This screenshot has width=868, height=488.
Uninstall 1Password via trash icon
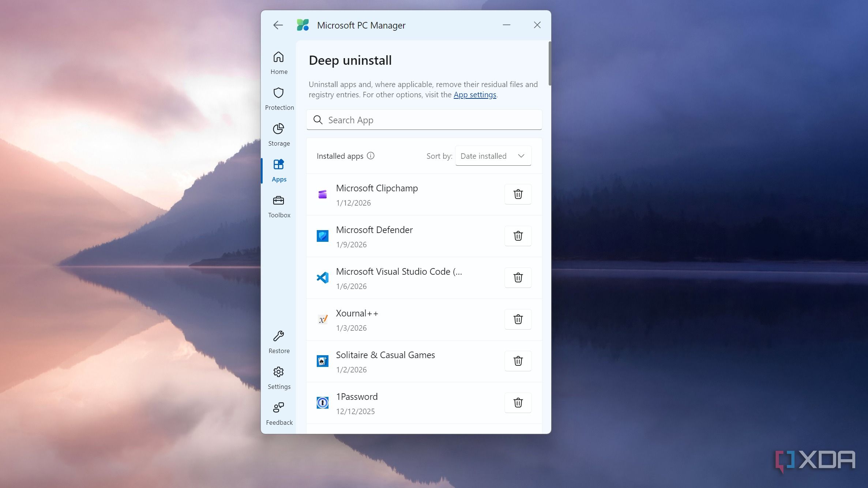[518, 403]
